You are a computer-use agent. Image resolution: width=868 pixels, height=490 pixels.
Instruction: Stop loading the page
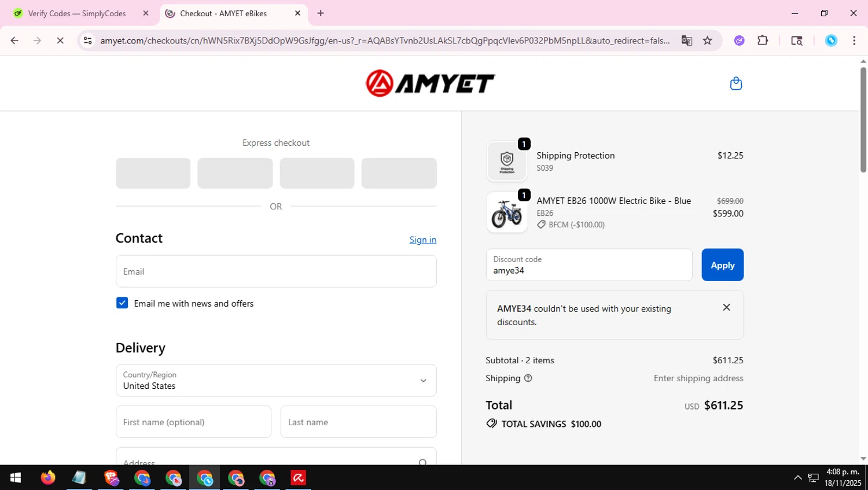pos(60,40)
